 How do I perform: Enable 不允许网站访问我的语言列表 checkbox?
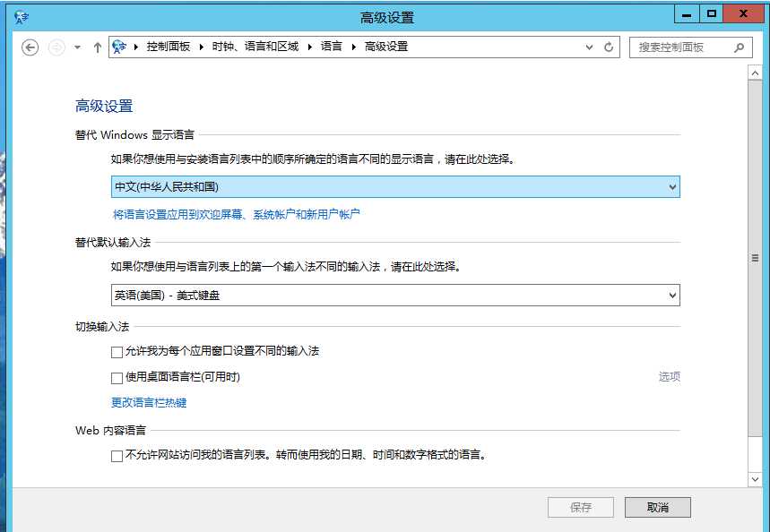click(x=117, y=456)
